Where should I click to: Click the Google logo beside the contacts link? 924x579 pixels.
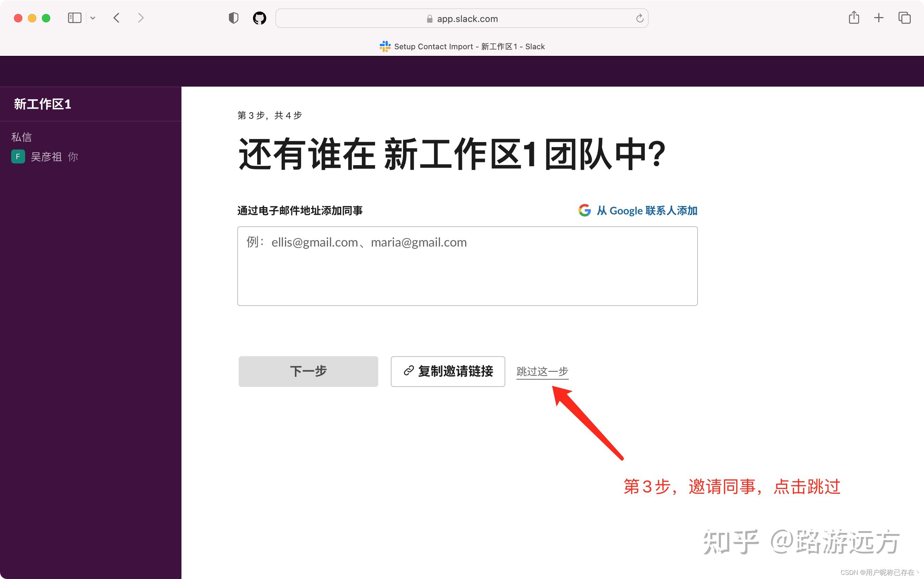click(x=584, y=210)
